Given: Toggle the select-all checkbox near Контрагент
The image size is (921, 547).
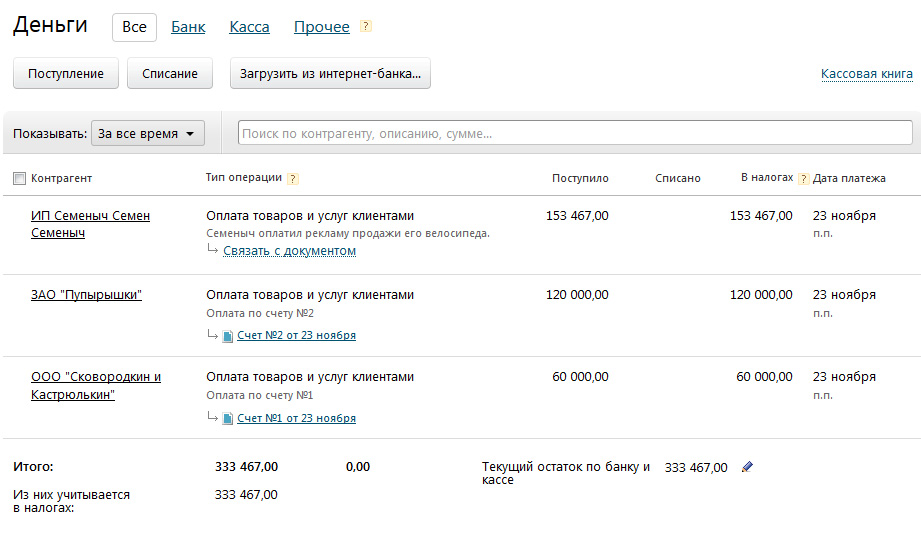Looking at the screenshot, I should click(x=19, y=178).
